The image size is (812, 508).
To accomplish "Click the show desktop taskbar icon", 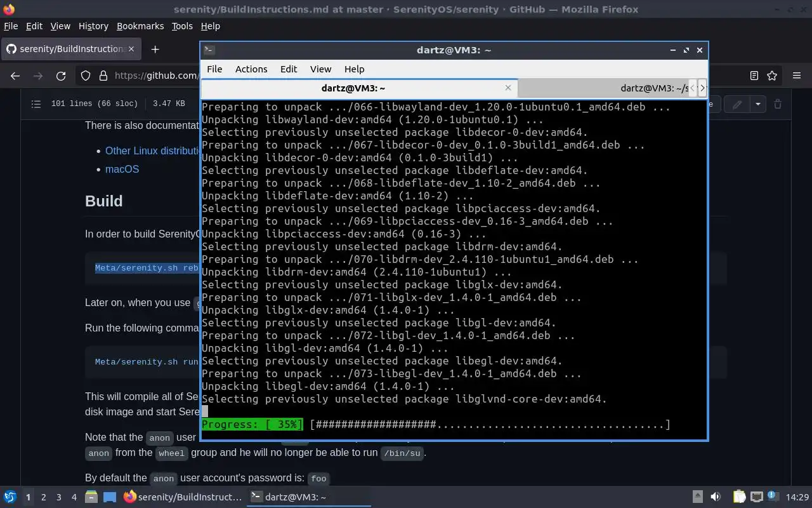I will tap(110, 497).
